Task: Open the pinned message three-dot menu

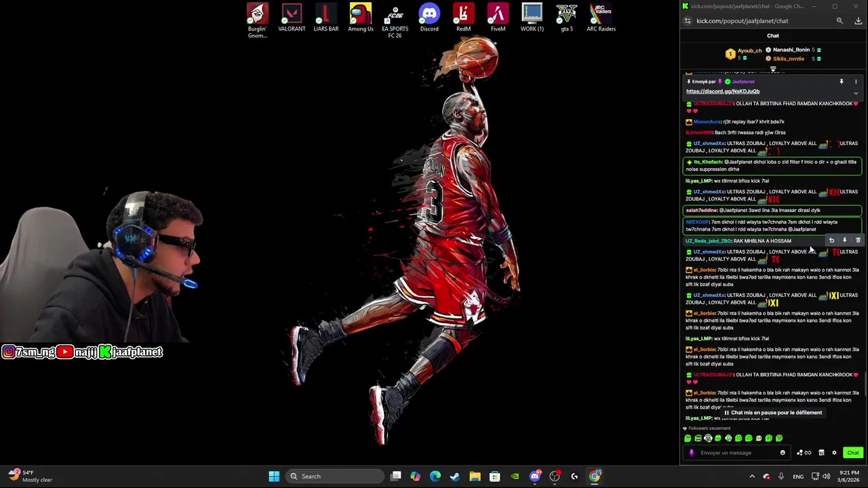Action: click(x=856, y=81)
